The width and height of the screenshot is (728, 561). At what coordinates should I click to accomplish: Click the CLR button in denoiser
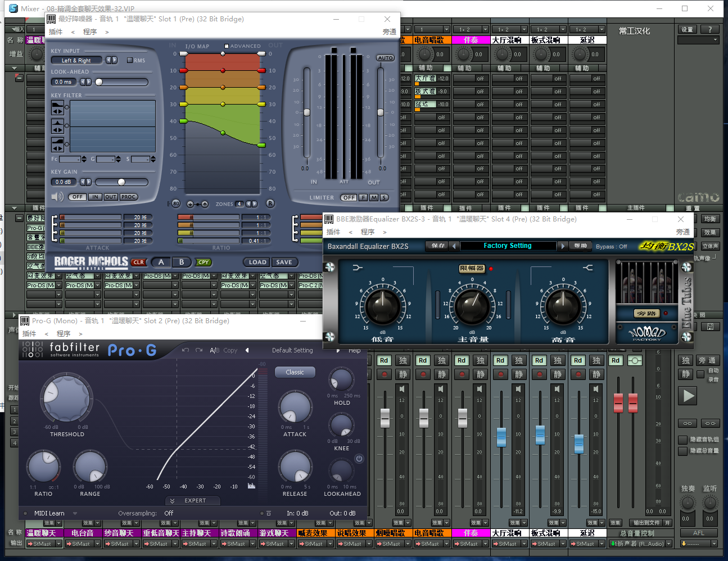point(138,263)
